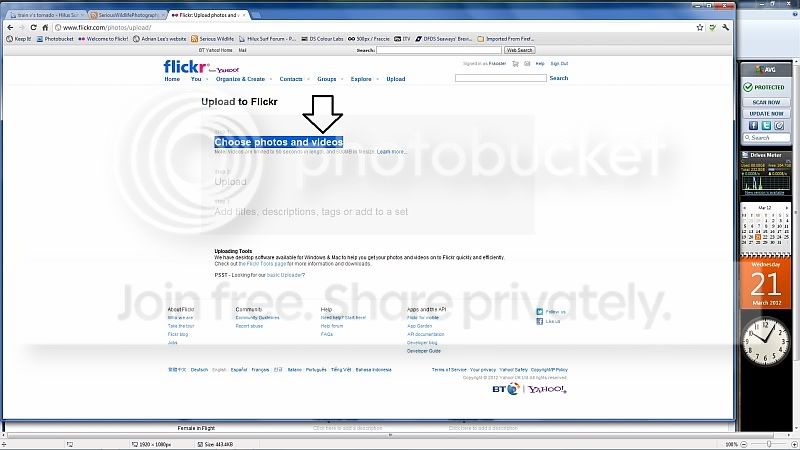Open the Keep It! bookmark
Screen dimensions: 800x450
click(x=18, y=39)
